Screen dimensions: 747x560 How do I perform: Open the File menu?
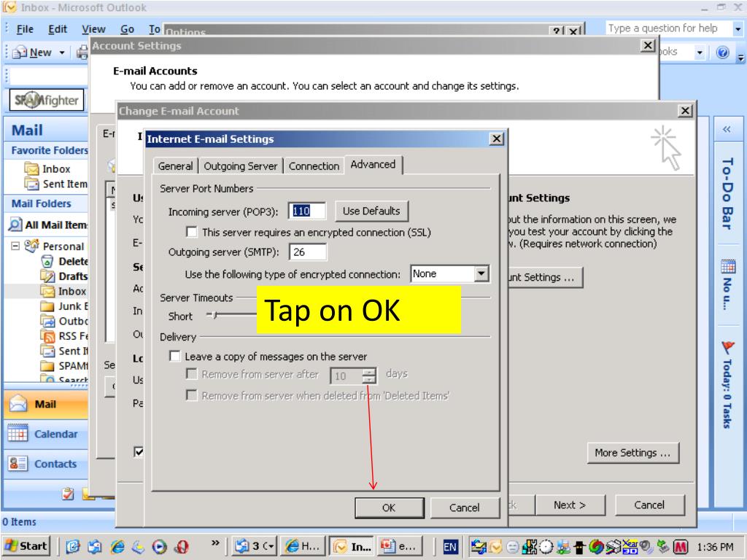click(x=25, y=29)
